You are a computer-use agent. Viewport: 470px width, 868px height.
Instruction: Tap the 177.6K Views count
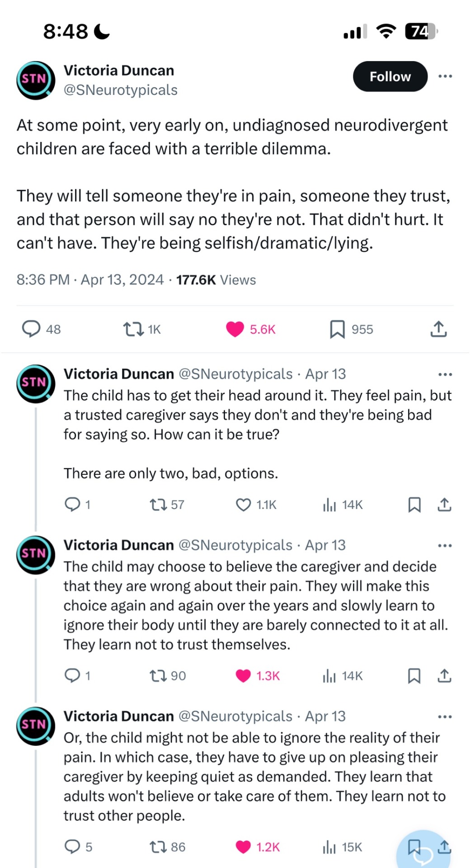(216, 280)
